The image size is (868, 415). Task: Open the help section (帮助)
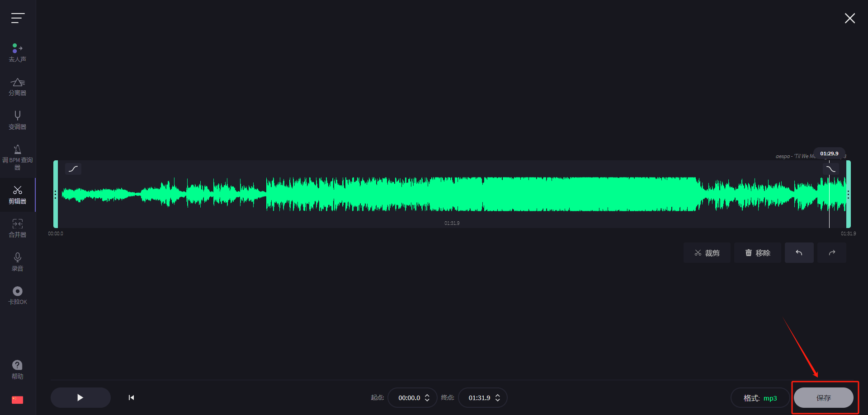coord(18,369)
